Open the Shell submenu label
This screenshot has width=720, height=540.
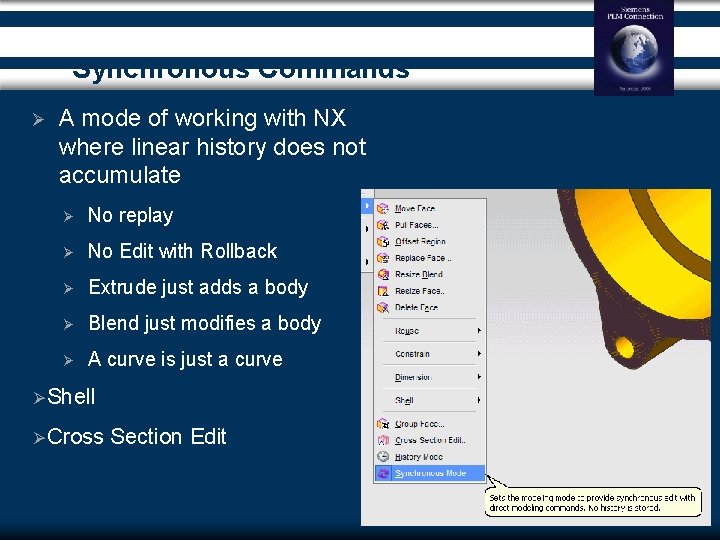click(x=404, y=400)
